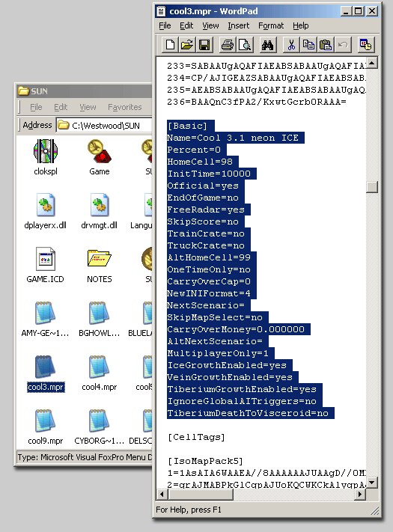Cut selection with the scissors icon
Viewport: 393px width, 532px height.
click(291, 45)
